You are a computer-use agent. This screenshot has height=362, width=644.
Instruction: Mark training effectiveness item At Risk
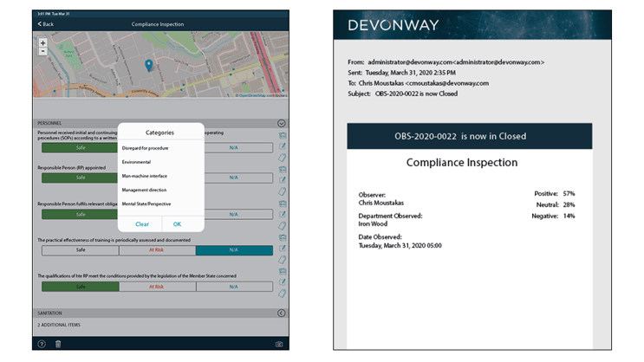[157, 250]
